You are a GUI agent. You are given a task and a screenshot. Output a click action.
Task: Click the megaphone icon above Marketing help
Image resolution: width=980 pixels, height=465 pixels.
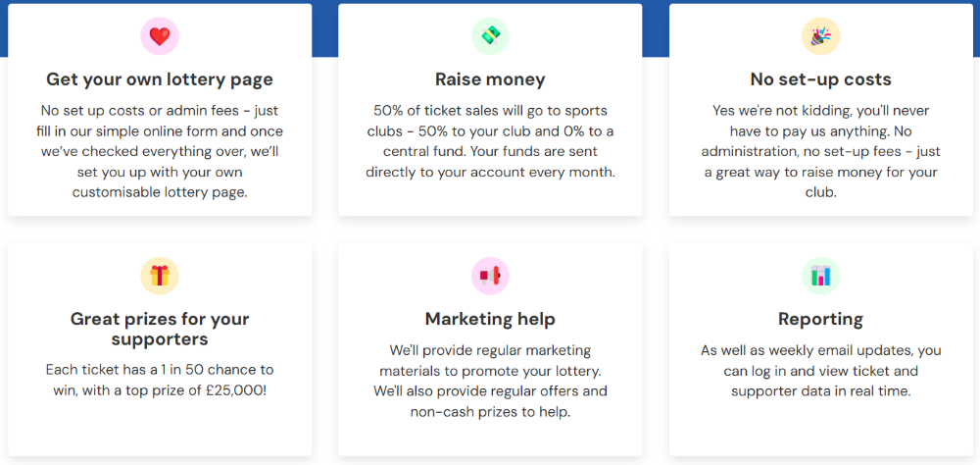click(x=490, y=277)
